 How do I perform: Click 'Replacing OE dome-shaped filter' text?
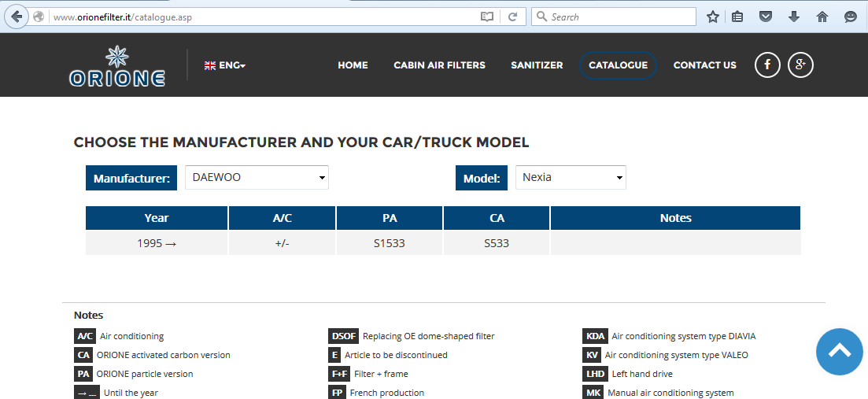point(428,336)
